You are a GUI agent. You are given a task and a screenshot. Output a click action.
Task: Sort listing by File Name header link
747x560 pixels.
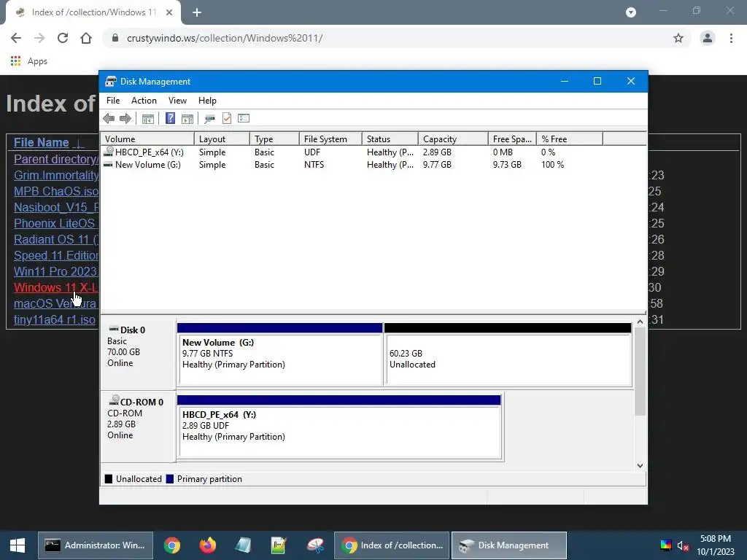pyautogui.click(x=42, y=142)
